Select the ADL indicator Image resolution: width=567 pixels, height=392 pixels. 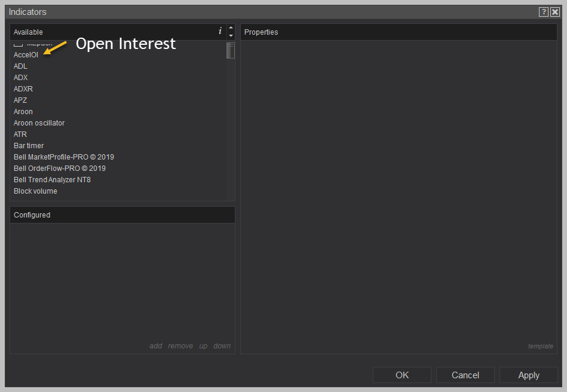[20, 66]
